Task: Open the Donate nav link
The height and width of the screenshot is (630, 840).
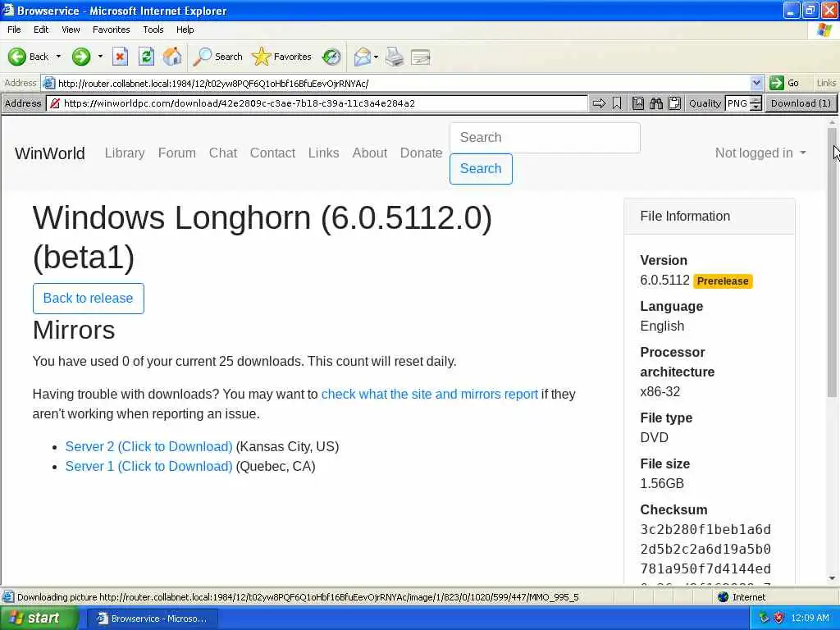Action: (x=421, y=153)
